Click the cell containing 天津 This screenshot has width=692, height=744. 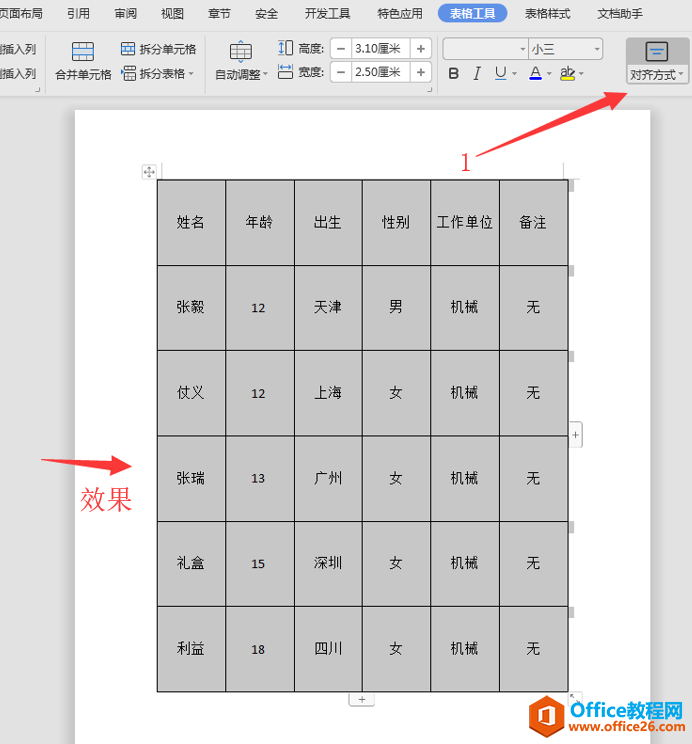tap(328, 308)
